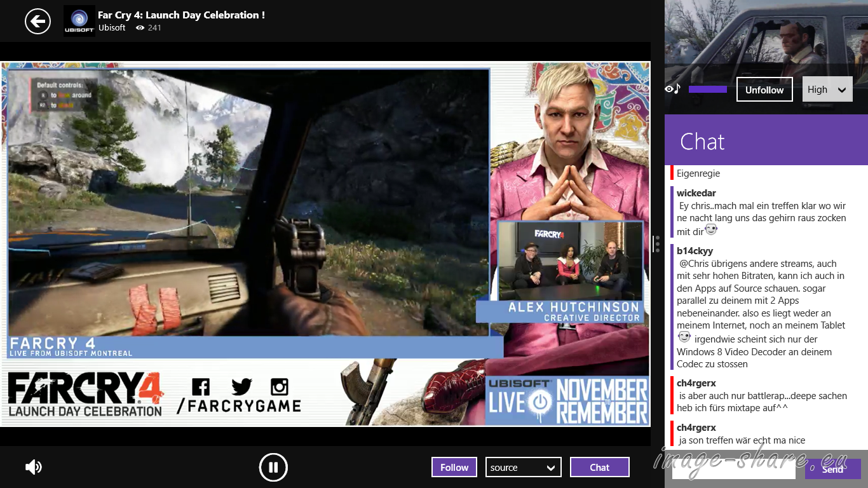Click the Facebook icon in the banner
868x488 pixels.
[200, 387]
